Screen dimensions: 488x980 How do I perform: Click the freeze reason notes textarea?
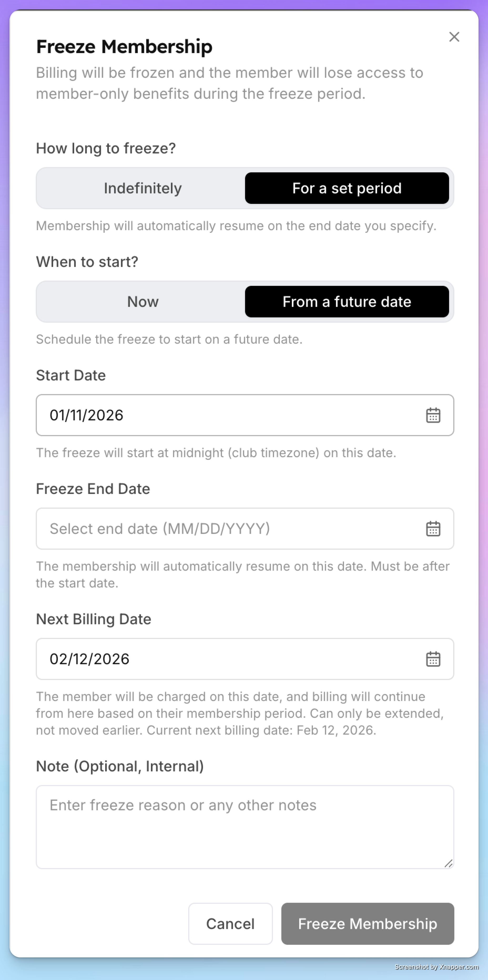point(245,827)
